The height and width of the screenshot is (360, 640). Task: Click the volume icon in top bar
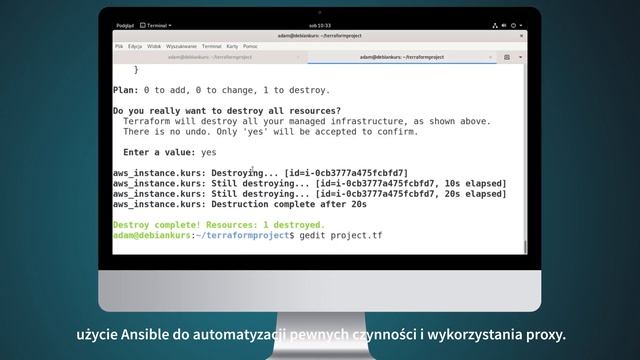coord(504,25)
